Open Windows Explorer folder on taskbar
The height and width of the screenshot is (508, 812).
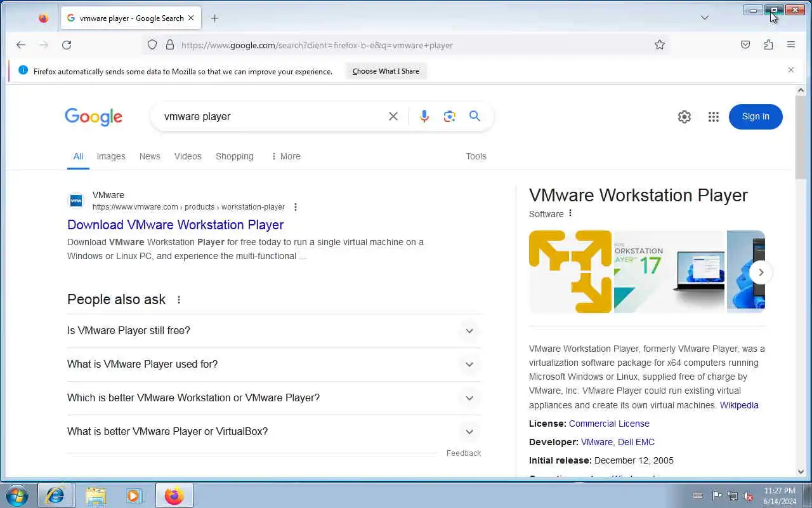click(96, 495)
